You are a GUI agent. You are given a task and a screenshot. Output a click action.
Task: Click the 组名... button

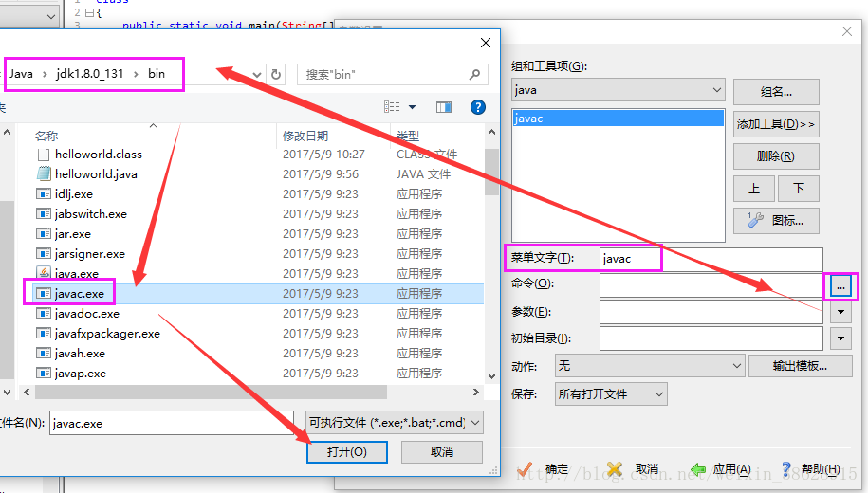(776, 92)
